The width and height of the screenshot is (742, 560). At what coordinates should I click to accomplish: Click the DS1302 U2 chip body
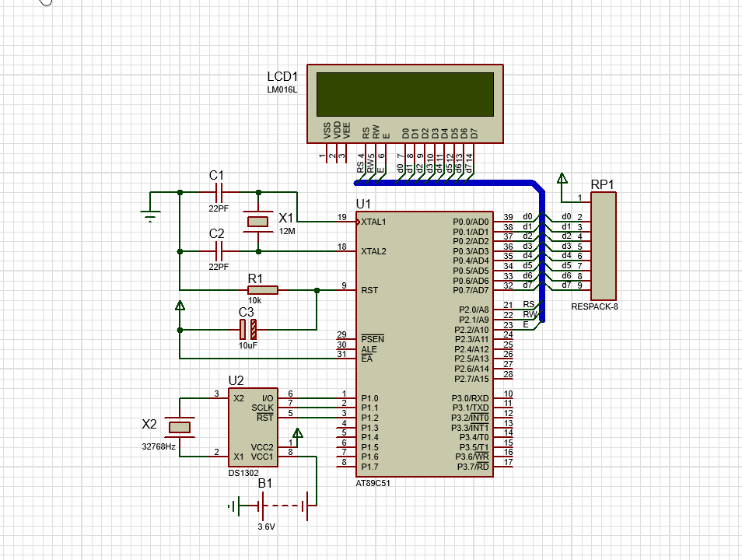tap(254, 428)
